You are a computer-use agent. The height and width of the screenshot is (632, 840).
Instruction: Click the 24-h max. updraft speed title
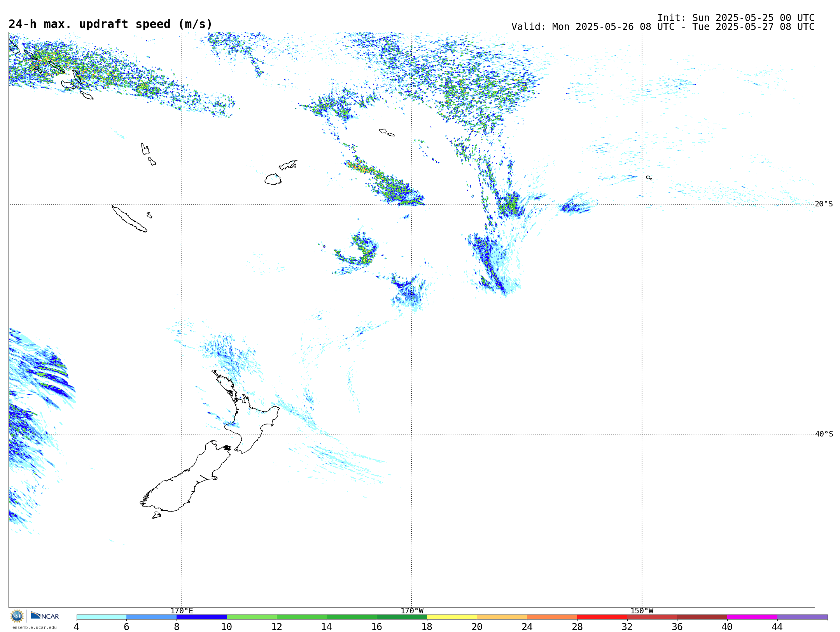(110, 24)
